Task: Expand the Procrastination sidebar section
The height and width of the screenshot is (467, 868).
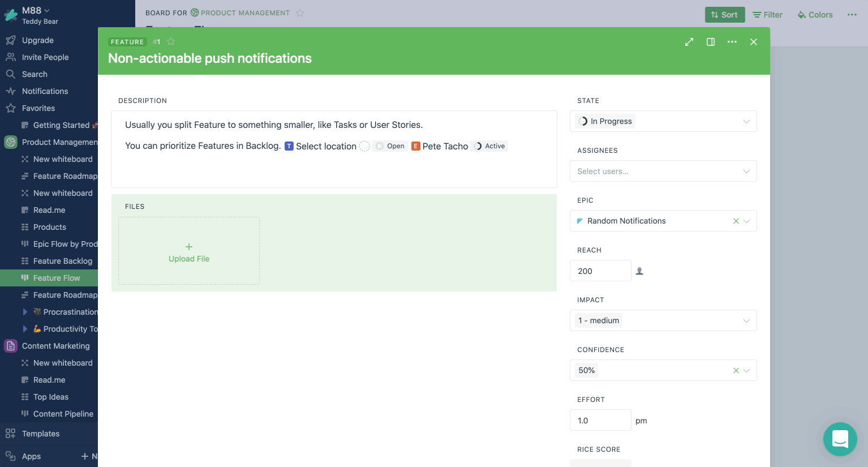Action: point(25,312)
